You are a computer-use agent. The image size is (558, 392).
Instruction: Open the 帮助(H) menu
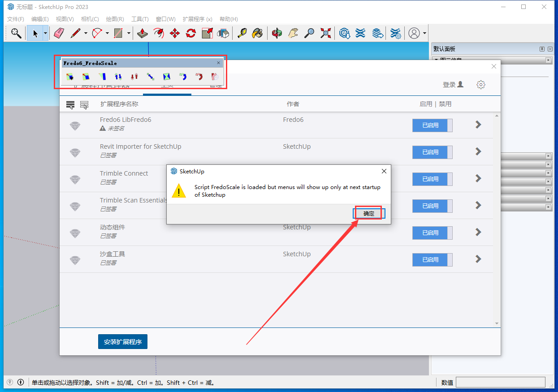coord(229,19)
